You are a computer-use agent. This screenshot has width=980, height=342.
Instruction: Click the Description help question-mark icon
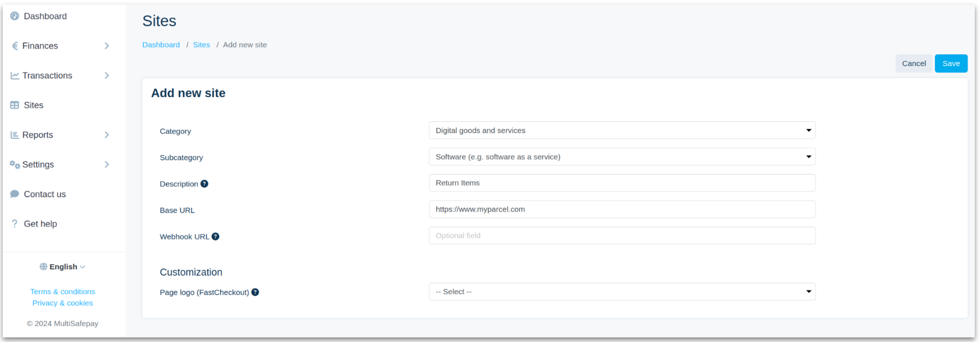tap(204, 184)
